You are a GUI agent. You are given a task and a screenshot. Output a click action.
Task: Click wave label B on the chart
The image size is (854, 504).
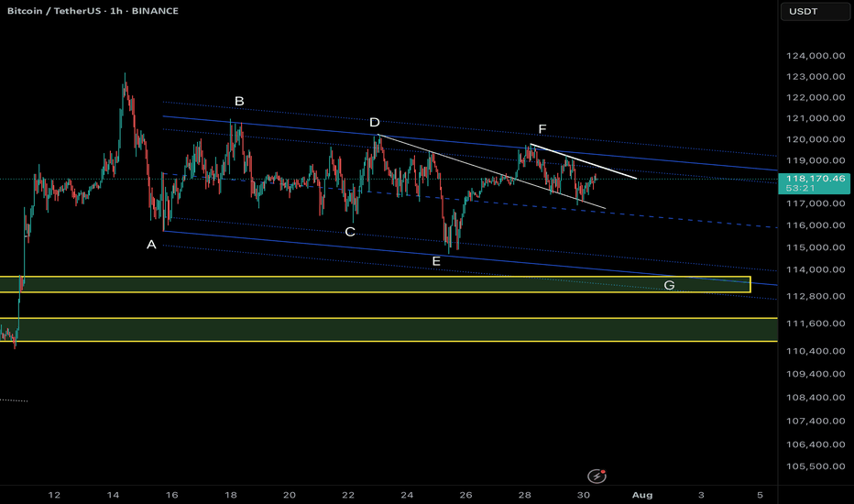(239, 102)
